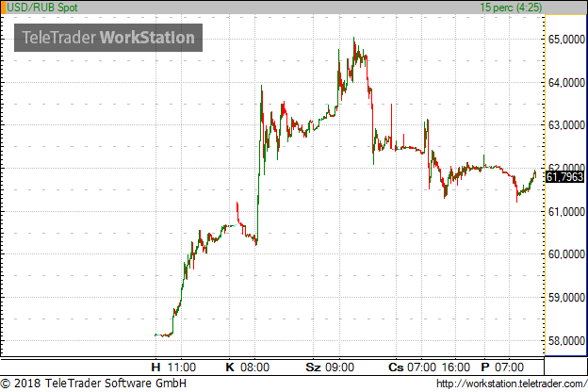The width and height of the screenshot is (588, 392).
Task: Click the H day marker on time axis
Action: click(156, 367)
